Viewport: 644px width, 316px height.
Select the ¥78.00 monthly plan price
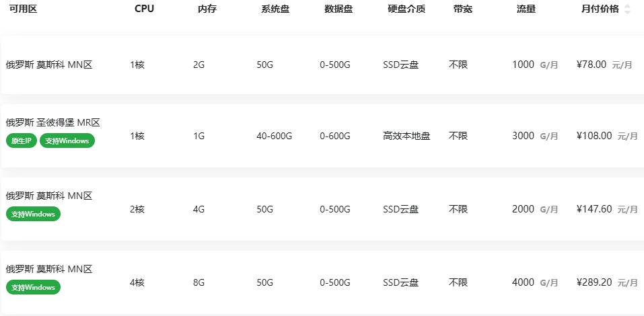[x=592, y=65]
